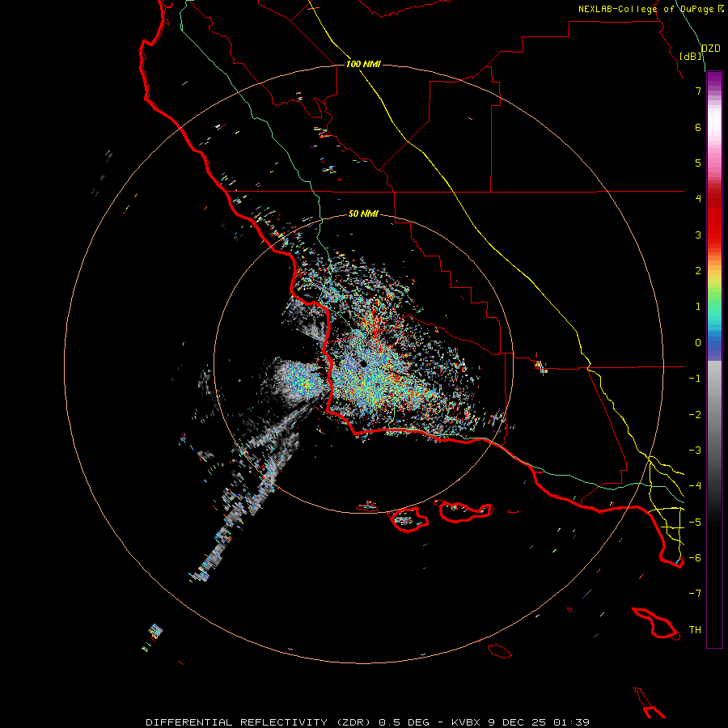This screenshot has width=728, height=728.
Task: Click scale value 3 on color bar
Action: tap(698, 235)
